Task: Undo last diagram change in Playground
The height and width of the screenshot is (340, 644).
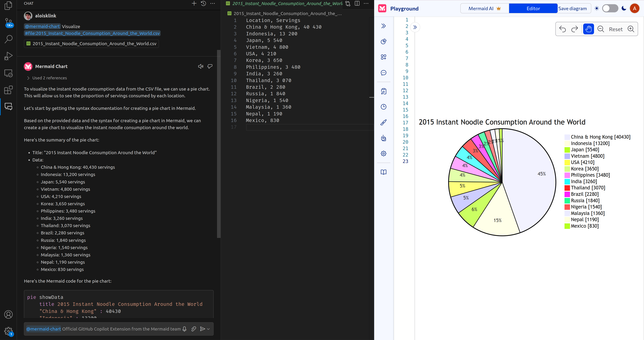Action: (x=563, y=29)
